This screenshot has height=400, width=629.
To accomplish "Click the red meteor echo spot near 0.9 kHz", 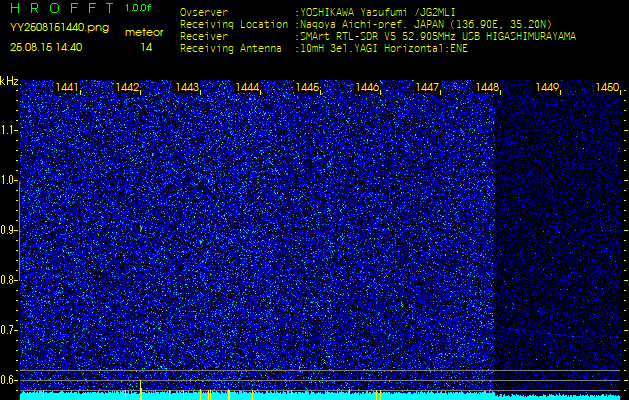I will [141, 228].
